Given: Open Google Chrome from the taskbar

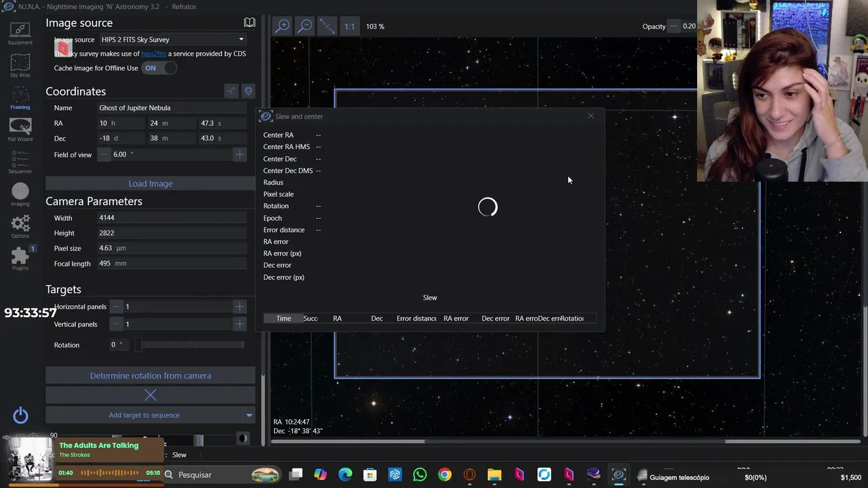Looking at the screenshot, I should click(445, 474).
